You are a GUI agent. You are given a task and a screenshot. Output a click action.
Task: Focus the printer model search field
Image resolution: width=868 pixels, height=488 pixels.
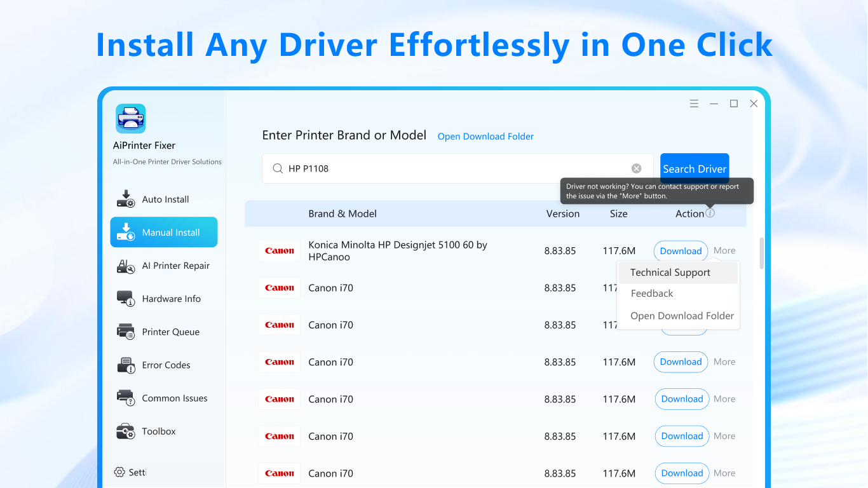coord(458,168)
